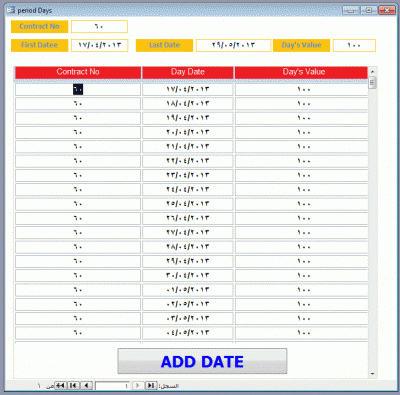Click the Day Date cell showing 30/04/2013
The width and height of the screenshot is (400, 395).
[x=188, y=276]
